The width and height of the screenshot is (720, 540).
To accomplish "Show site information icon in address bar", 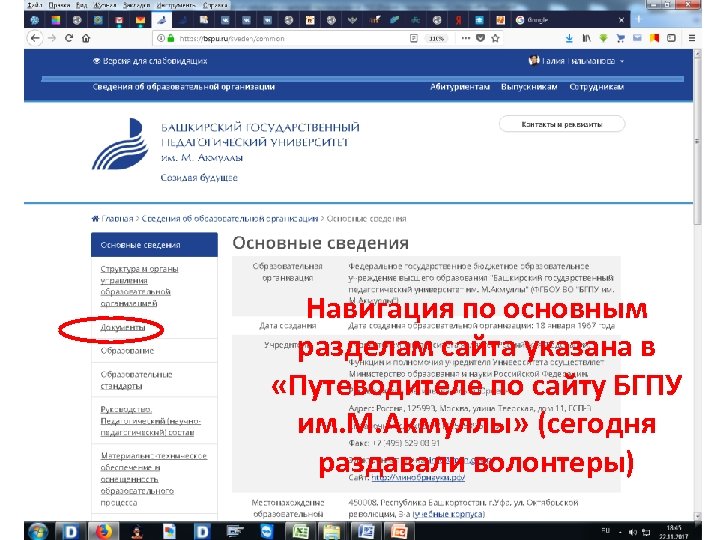I will pyautogui.click(x=161, y=39).
